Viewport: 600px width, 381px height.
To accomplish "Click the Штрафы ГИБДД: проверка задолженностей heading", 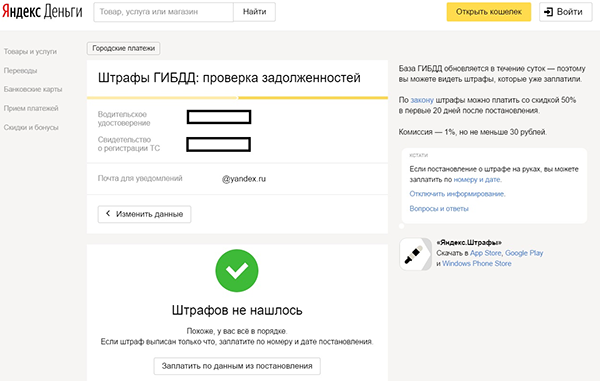I will click(229, 78).
